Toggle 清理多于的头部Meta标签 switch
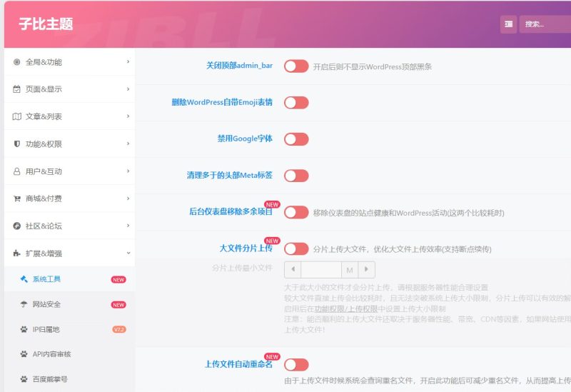The width and height of the screenshot is (571, 392). (x=296, y=176)
